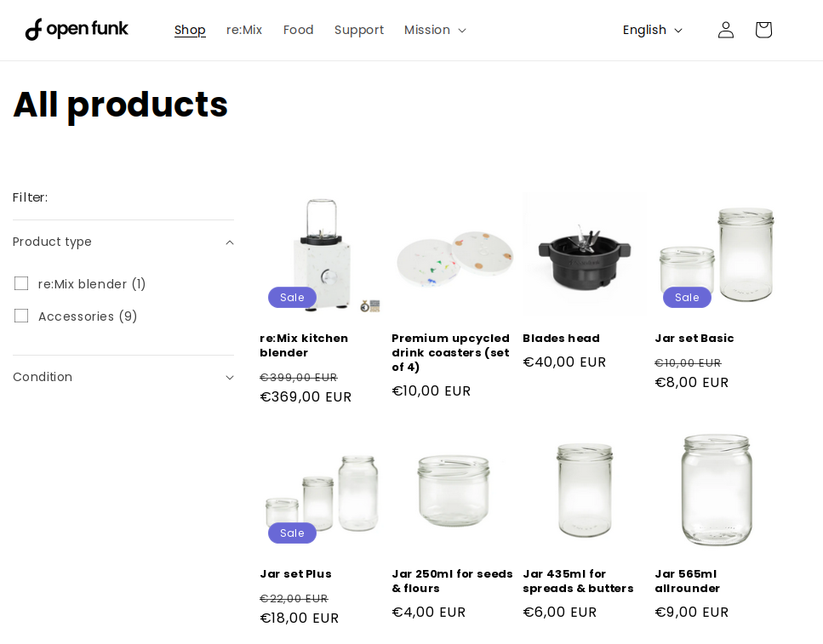The width and height of the screenshot is (823, 644).
Task: Open the shopping cart icon
Action: coord(763,30)
